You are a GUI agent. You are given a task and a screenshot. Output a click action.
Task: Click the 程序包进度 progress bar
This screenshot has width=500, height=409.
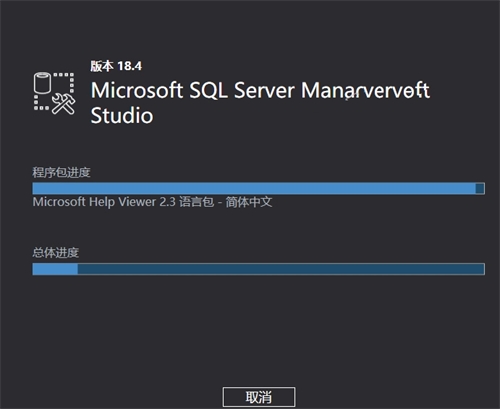tap(258, 188)
